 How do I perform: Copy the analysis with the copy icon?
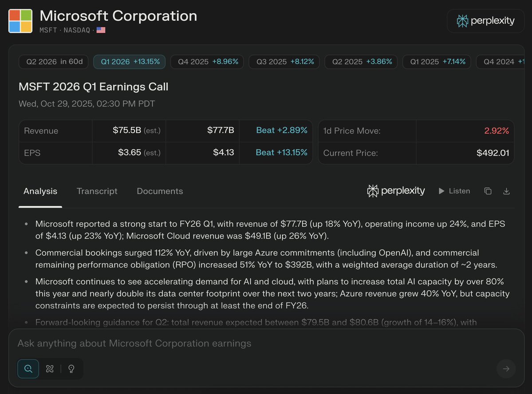click(x=488, y=191)
